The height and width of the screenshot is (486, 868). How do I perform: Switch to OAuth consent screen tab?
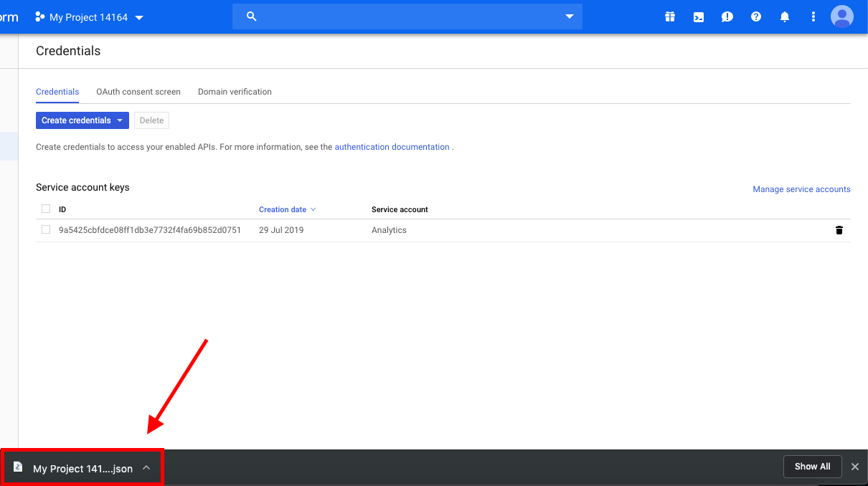pos(138,92)
